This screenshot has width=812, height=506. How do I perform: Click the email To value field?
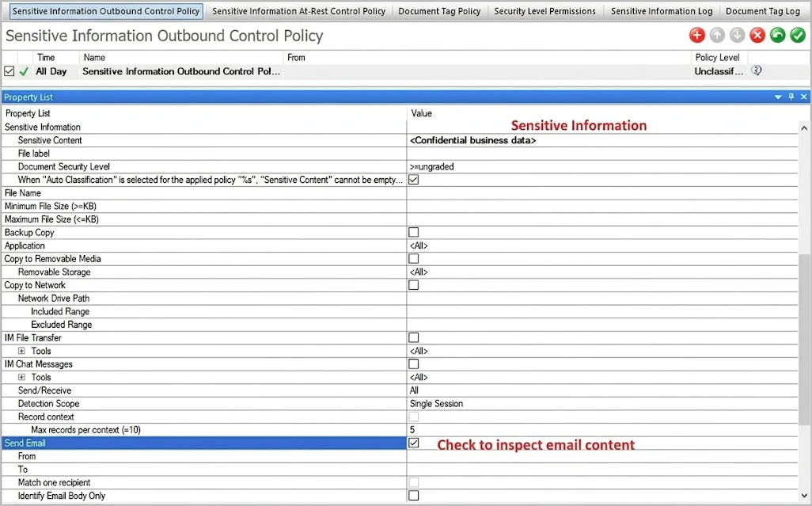[x=602, y=470]
